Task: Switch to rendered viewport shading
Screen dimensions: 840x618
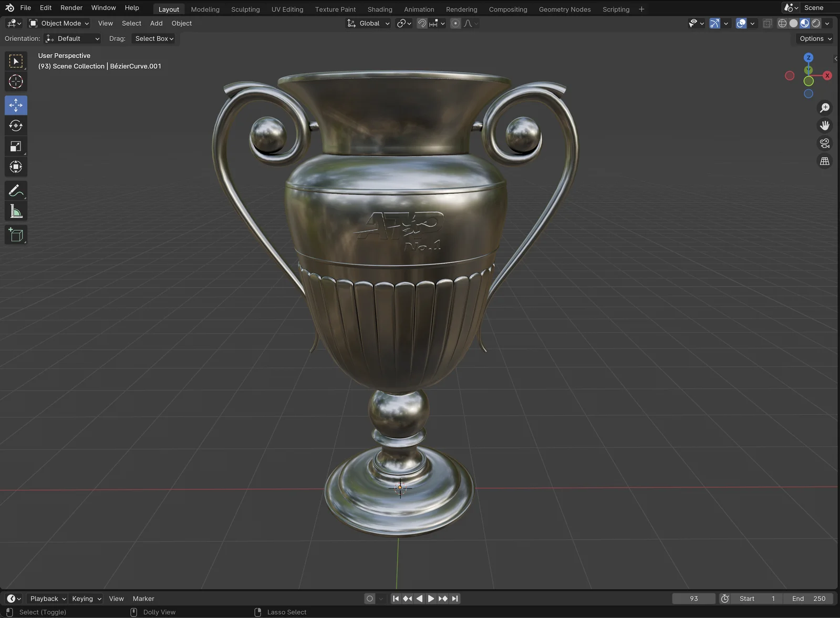Action: pyautogui.click(x=816, y=23)
